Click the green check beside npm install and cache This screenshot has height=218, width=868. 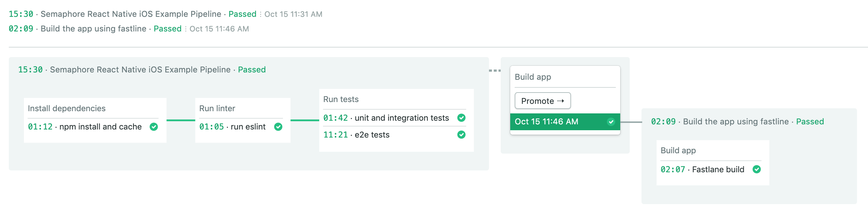click(x=154, y=127)
